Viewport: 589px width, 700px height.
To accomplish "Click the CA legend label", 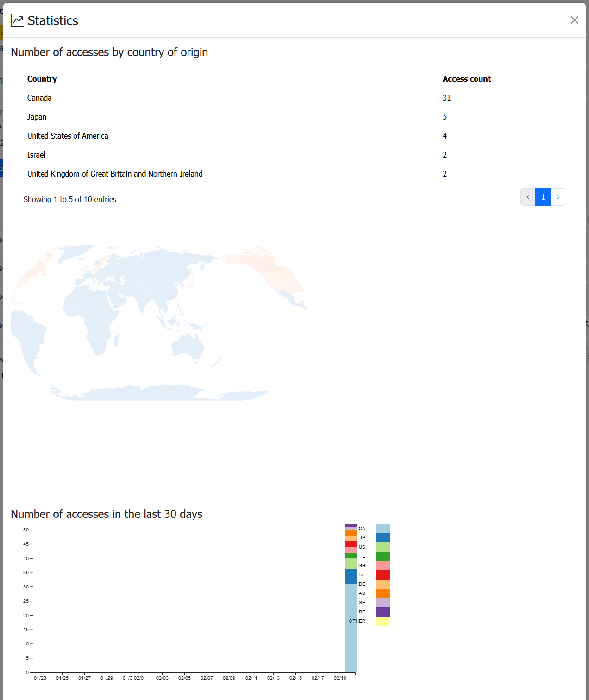I will pyautogui.click(x=362, y=529).
